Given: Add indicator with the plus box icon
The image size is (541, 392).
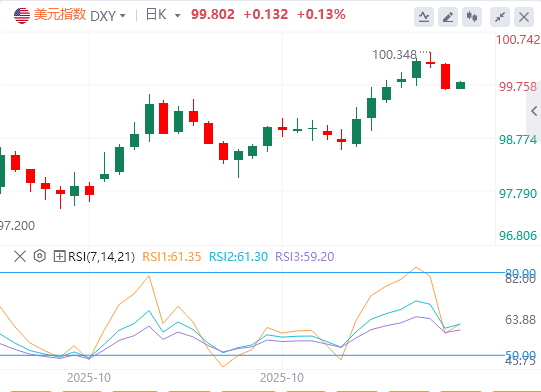Looking at the screenshot, I should (59, 256).
